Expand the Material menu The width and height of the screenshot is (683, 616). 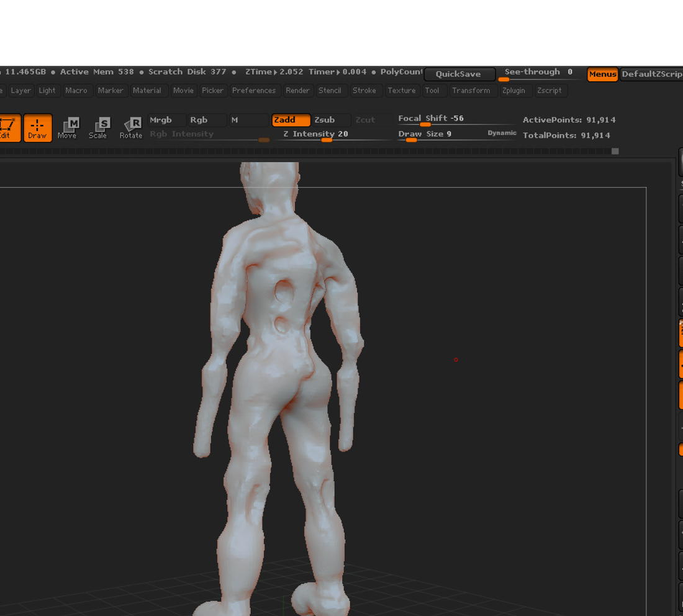point(147,91)
